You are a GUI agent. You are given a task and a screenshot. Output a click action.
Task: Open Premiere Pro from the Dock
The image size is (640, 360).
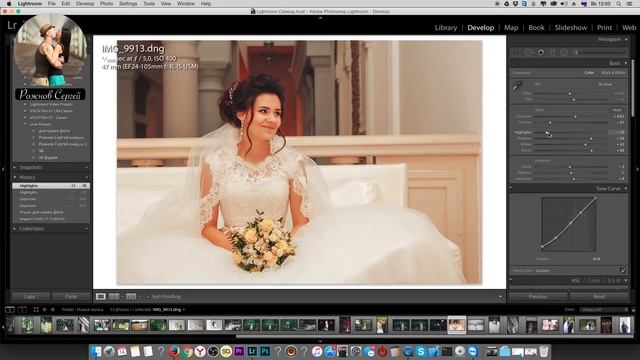coord(239,351)
